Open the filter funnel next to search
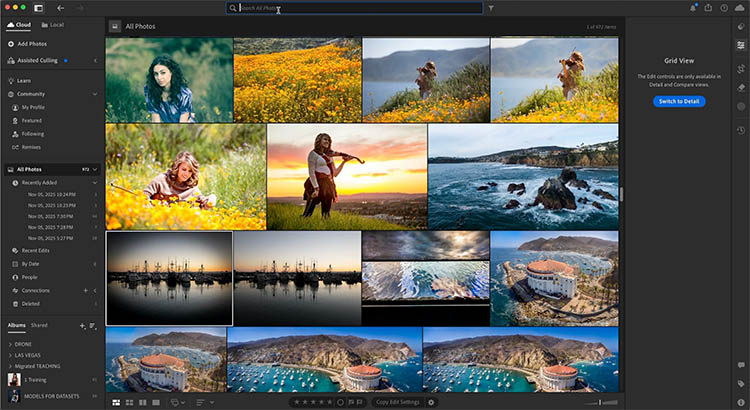 point(491,8)
